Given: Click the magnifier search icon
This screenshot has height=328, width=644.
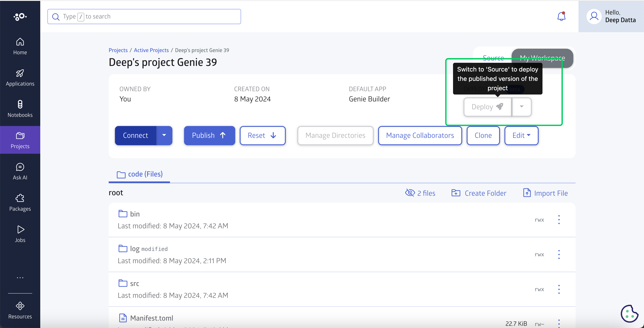Looking at the screenshot, I should pos(55,17).
